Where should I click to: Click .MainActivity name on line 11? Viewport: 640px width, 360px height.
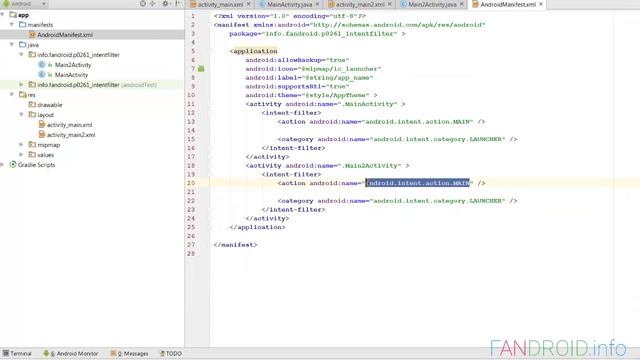pyautogui.click(x=368, y=104)
